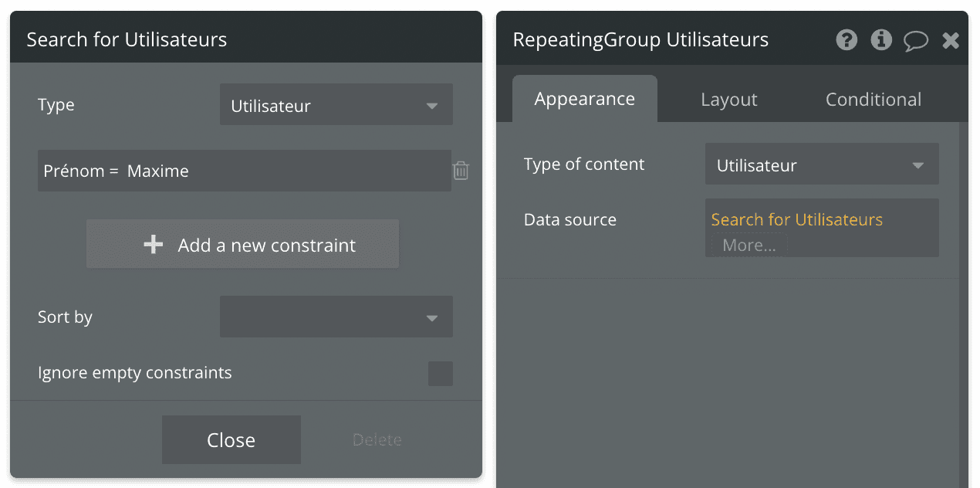
Task: Open the element info icon
Action: [x=881, y=40]
